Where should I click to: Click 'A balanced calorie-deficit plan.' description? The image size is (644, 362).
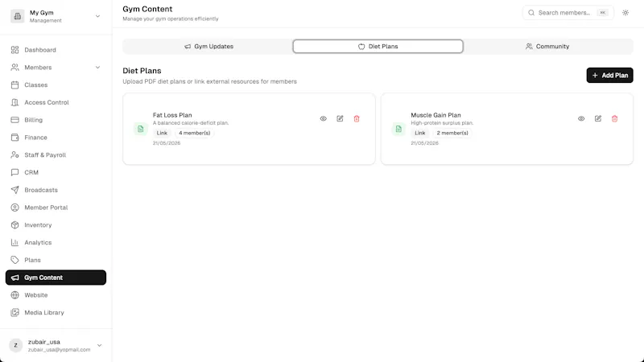[x=191, y=123]
